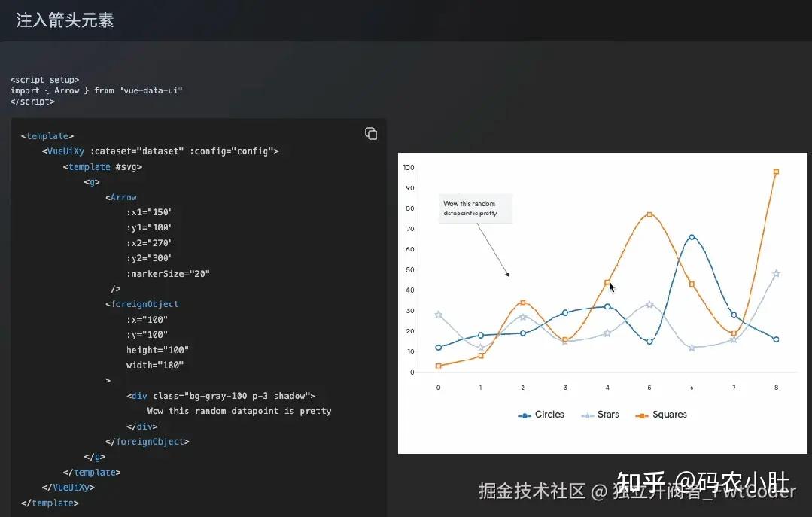Select the Circles peak datapoint at x-axis 6
This screenshot has height=517, width=812.
coord(692,237)
